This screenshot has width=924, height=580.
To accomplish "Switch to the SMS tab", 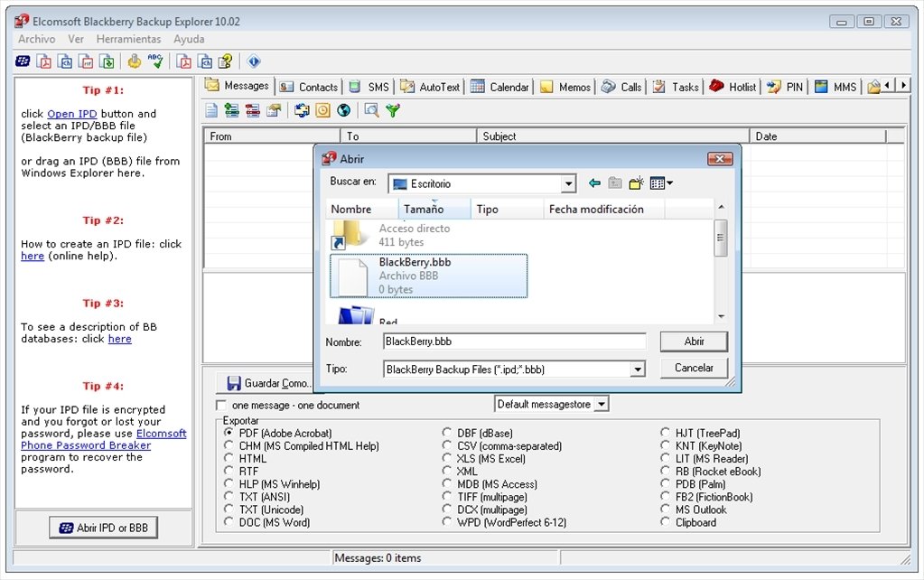I will pos(369,88).
